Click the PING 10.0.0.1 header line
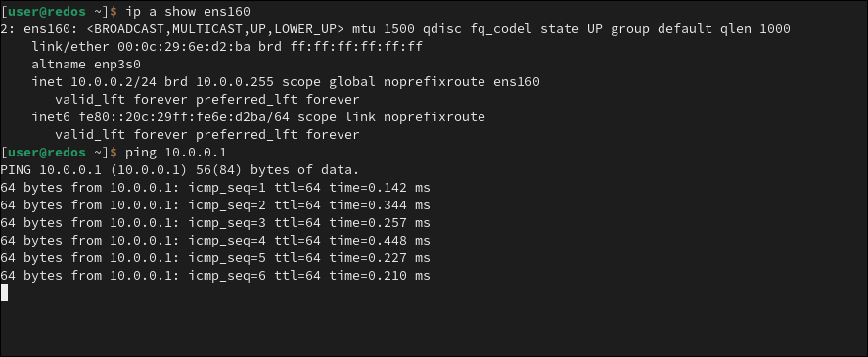The height and width of the screenshot is (357, 868). (x=180, y=170)
